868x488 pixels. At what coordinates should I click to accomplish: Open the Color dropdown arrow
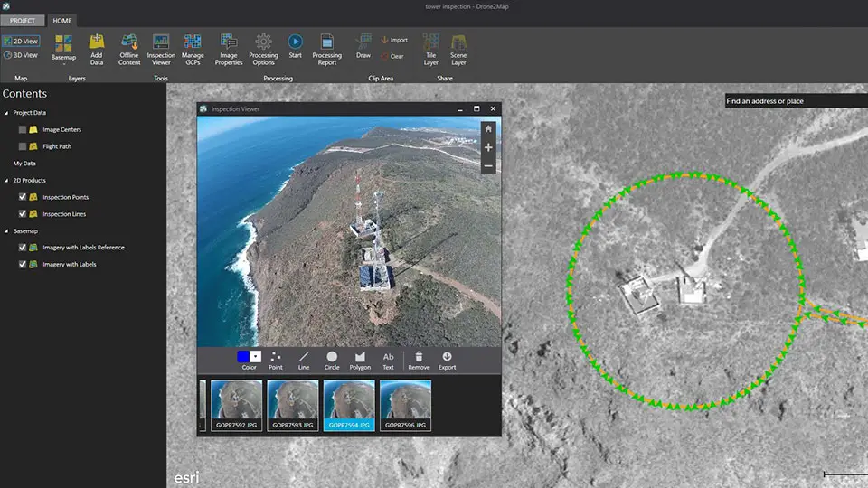256,357
